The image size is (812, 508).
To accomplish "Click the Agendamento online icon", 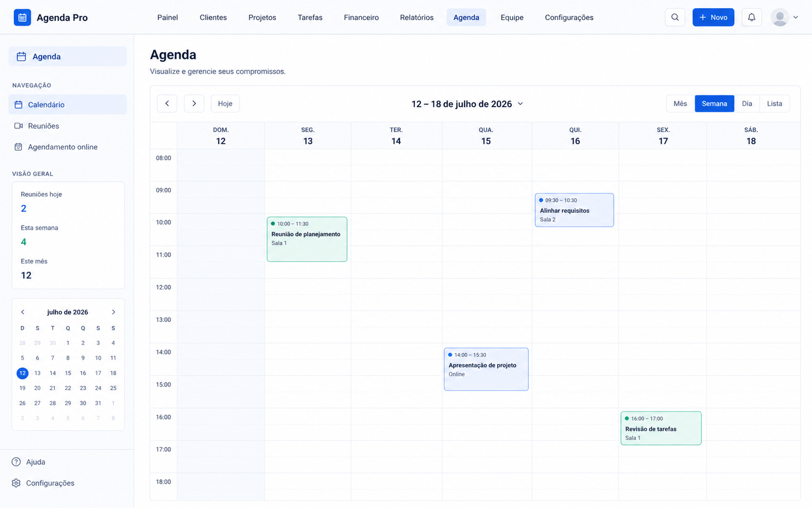I will click(x=19, y=147).
